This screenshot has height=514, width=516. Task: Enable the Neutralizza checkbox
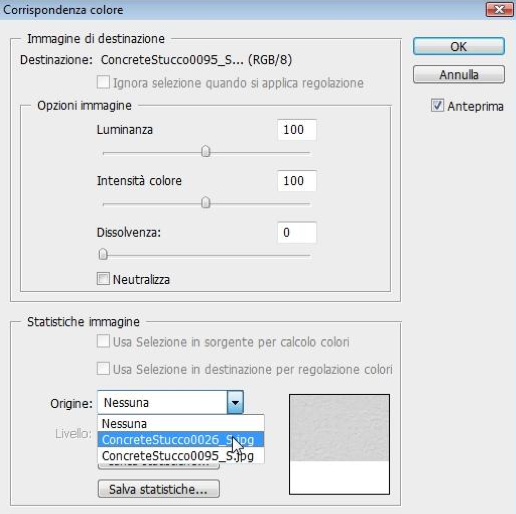point(103,279)
